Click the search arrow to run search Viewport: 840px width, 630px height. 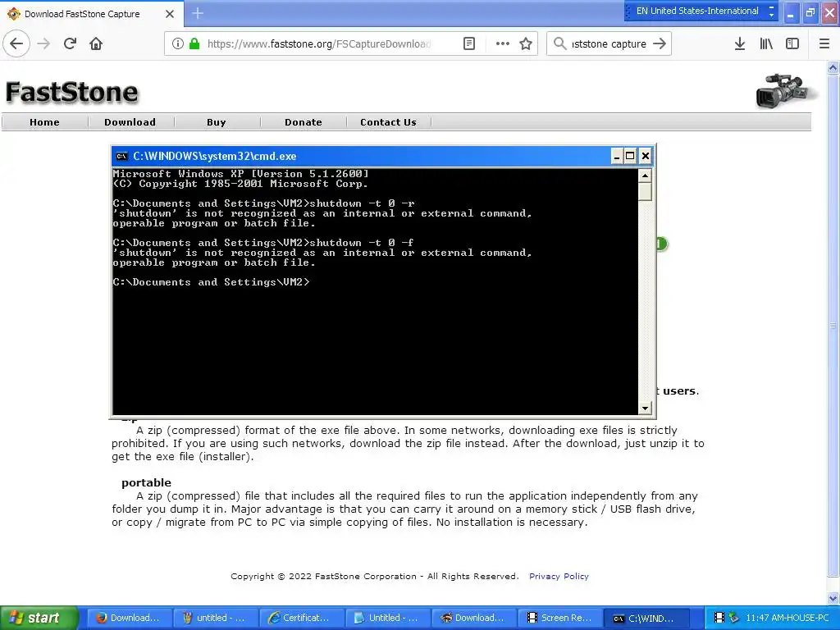(x=660, y=43)
